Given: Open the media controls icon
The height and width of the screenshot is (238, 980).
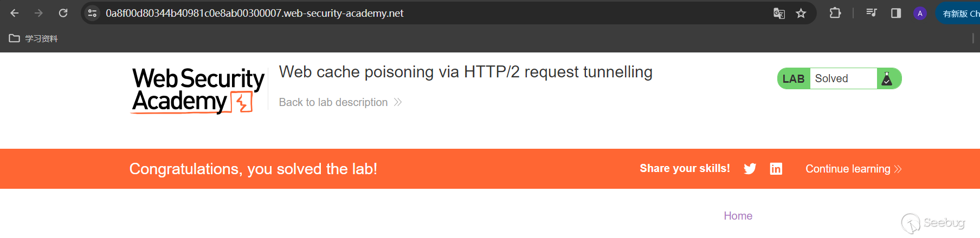Looking at the screenshot, I should (x=872, y=13).
